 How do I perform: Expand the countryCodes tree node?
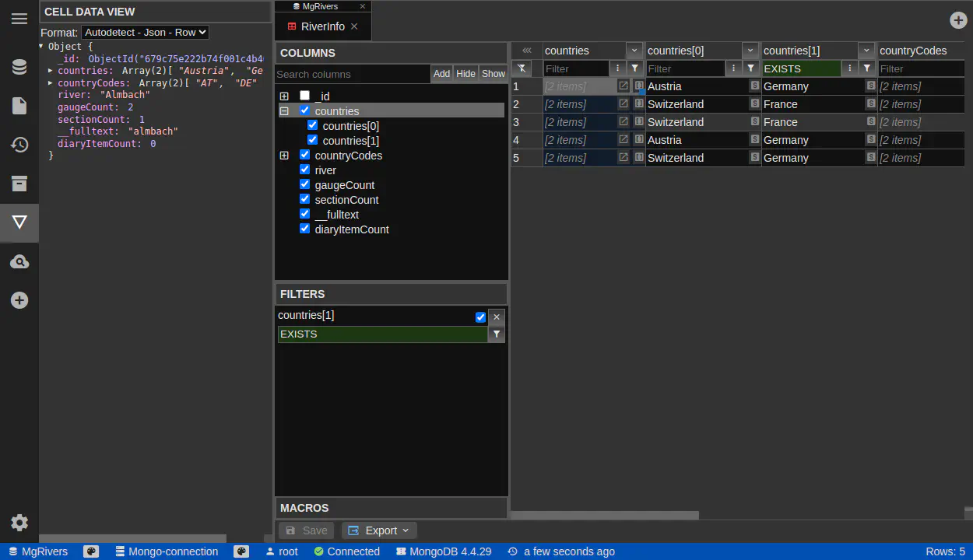pos(284,156)
